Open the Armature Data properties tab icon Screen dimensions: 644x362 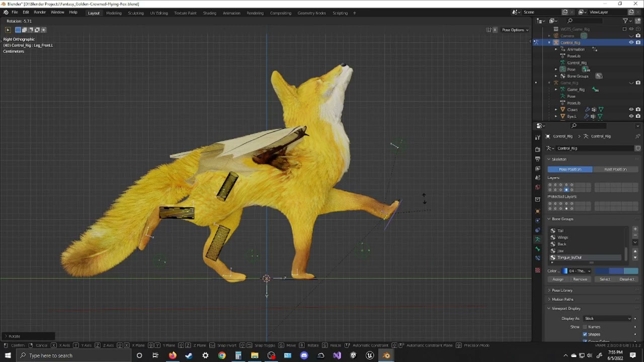537,239
